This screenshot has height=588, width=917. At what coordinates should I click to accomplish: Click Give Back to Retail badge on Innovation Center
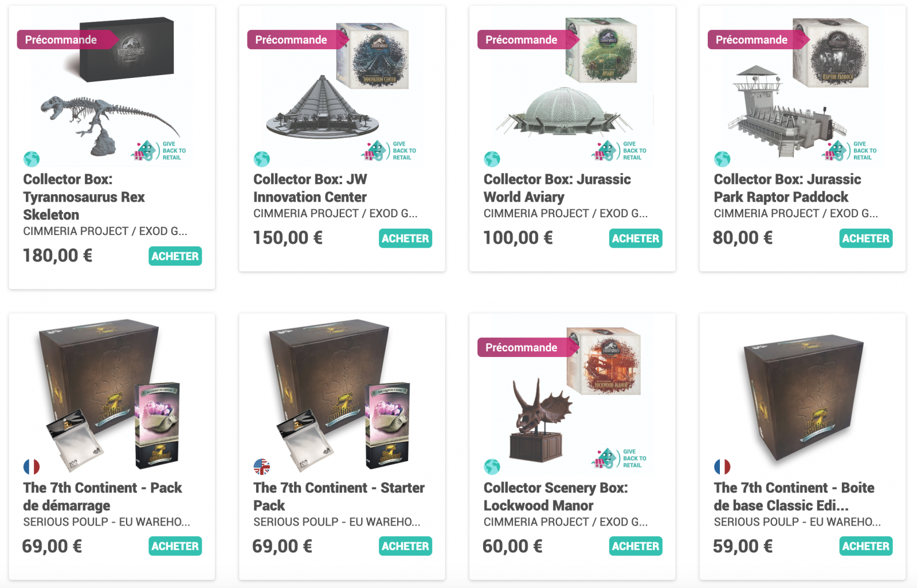coord(390,151)
